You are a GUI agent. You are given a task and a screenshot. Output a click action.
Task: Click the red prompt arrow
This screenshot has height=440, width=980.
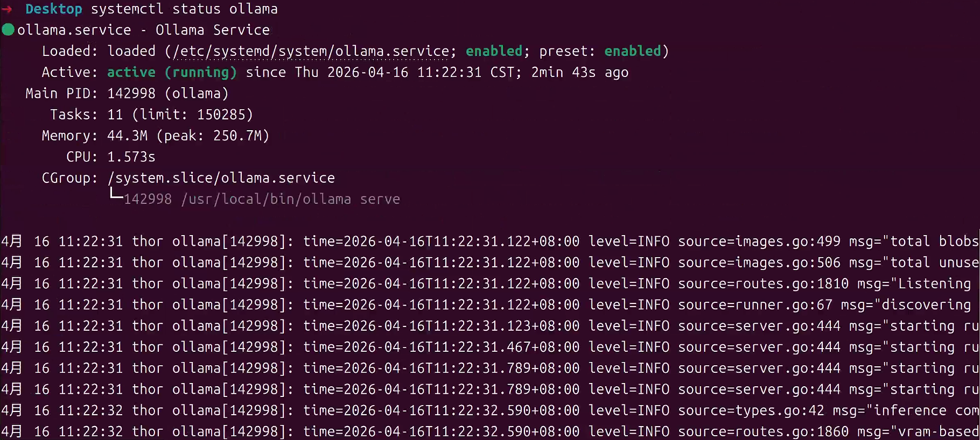tap(7, 9)
